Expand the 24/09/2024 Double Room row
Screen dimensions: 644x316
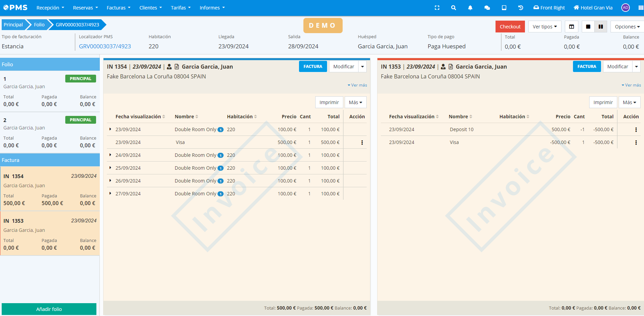[110, 155]
